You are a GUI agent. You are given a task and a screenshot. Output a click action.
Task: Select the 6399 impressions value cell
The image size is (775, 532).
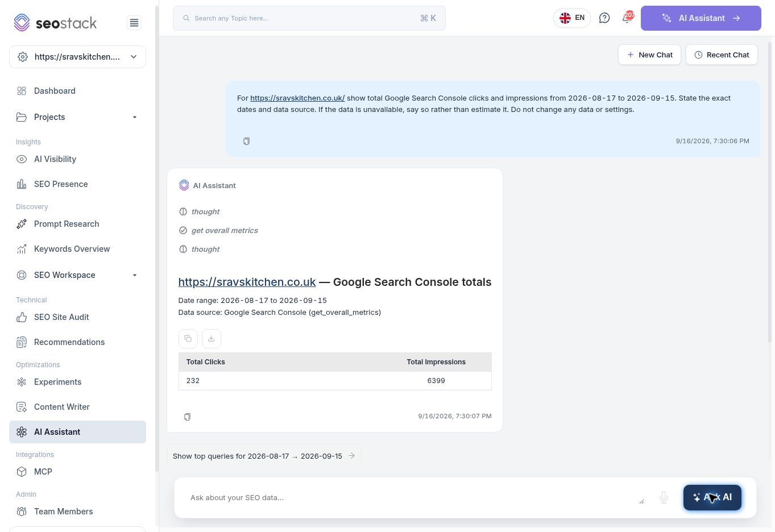click(436, 381)
